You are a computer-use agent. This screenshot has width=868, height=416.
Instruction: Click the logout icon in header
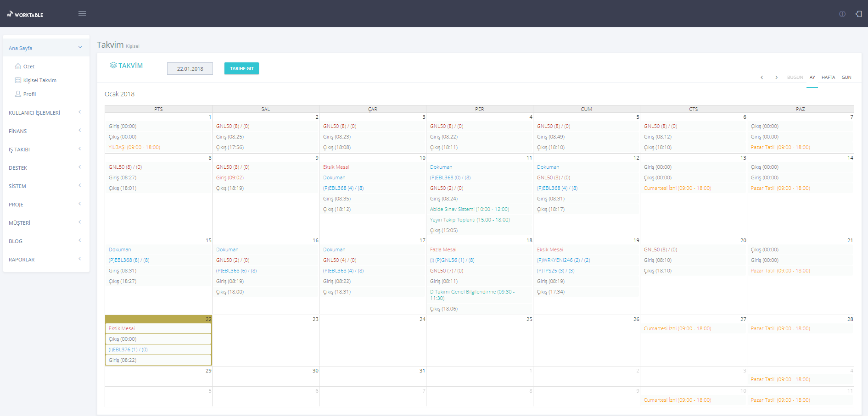pyautogui.click(x=858, y=14)
